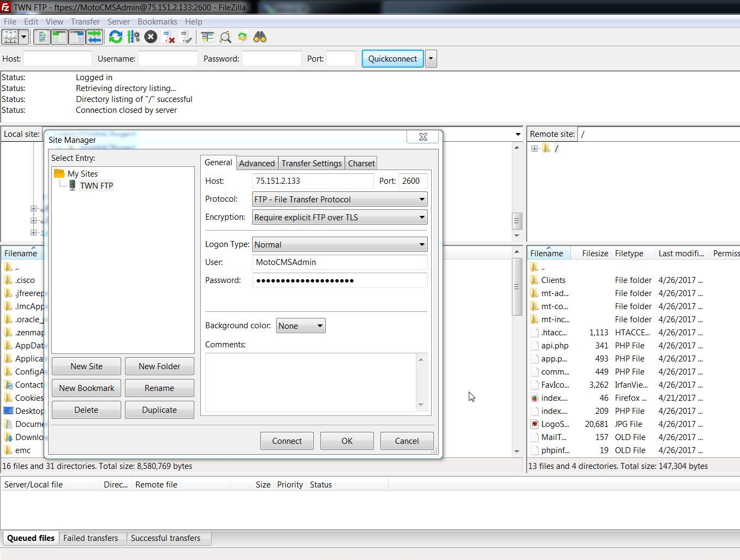Toggle transfer queue display icon

pyautogui.click(x=94, y=37)
